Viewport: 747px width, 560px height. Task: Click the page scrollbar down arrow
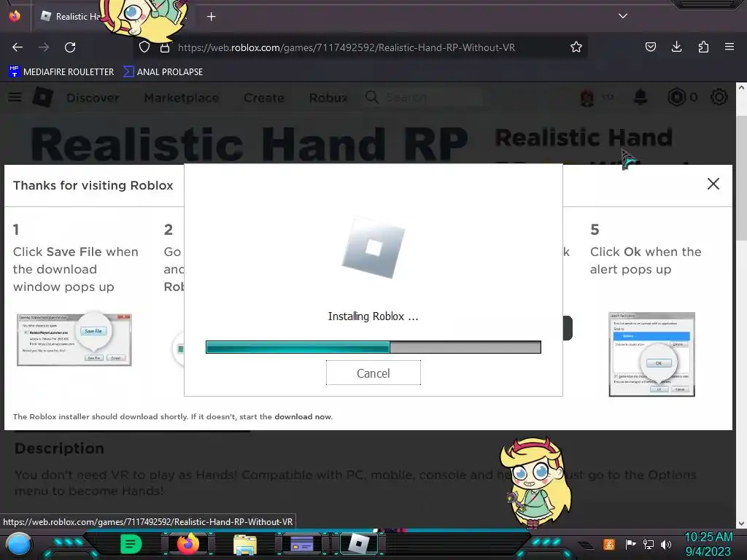(741, 523)
